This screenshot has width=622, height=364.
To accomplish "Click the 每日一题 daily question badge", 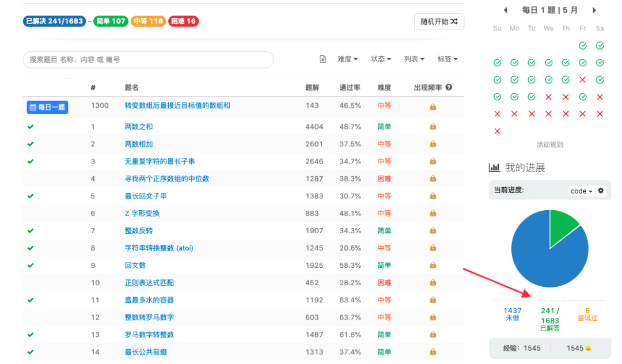I will (x=48, y=107).
